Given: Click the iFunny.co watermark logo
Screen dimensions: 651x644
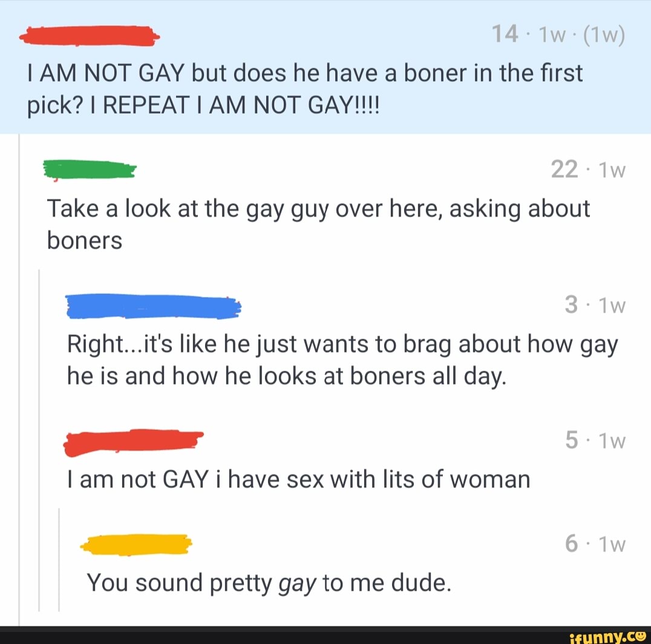Looking at the screenshot, I should [610, 637].
